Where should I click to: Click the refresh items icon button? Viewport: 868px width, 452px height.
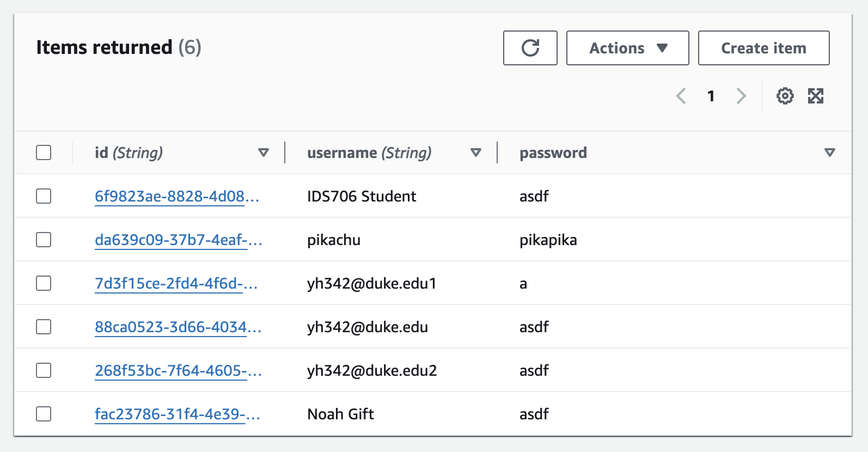[530, 48]
